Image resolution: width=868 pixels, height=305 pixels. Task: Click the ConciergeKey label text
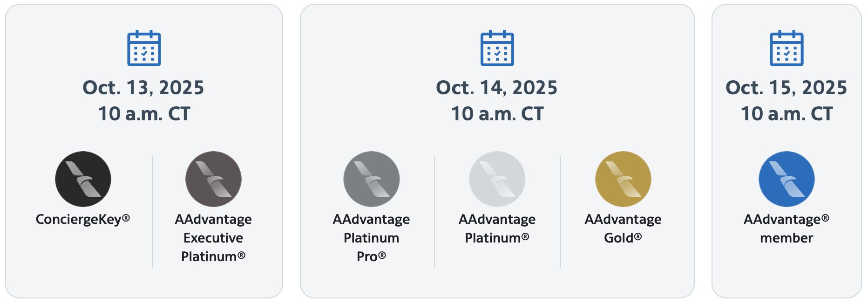click(82, 219)
